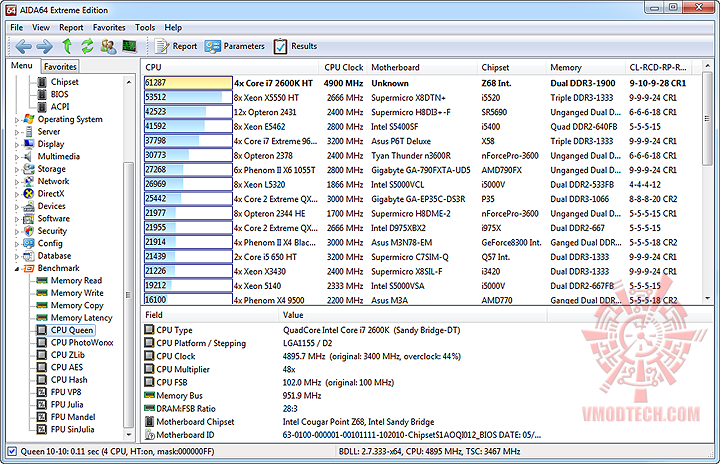Switch to the Menu tab
Viewport: 720px width, 464px height.
pos(22,66)
